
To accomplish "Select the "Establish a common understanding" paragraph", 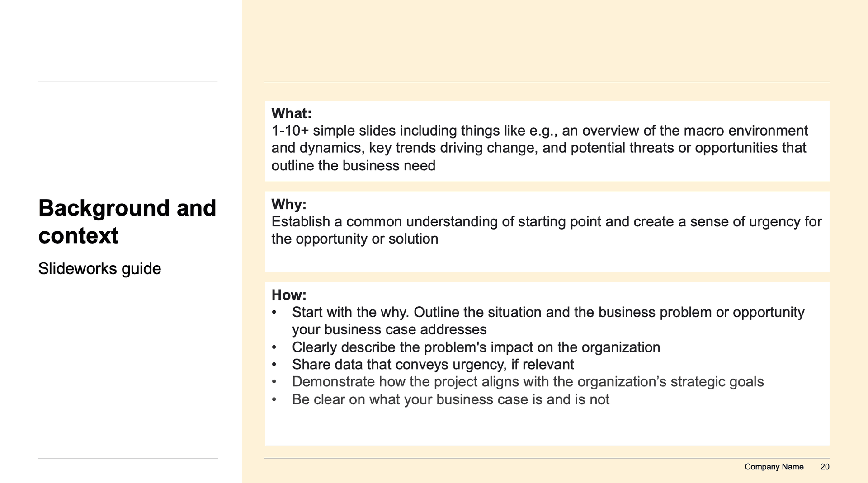I will (x=546, y=230).
